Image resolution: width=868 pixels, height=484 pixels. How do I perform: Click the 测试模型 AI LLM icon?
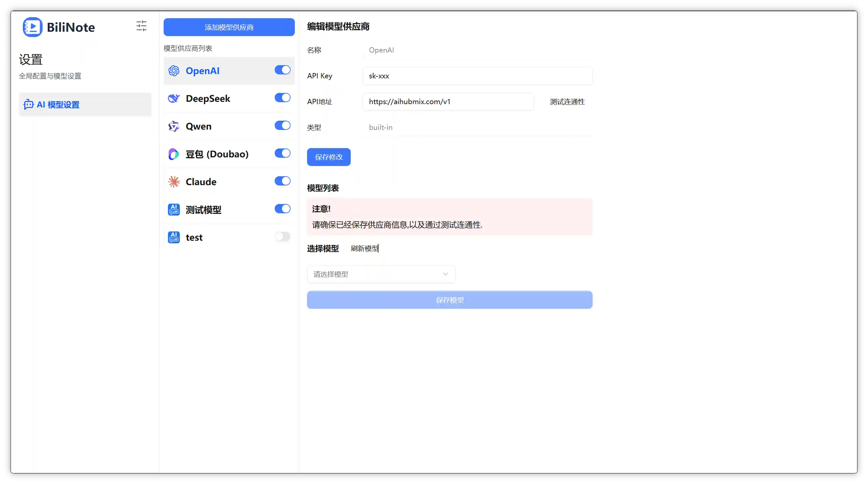pos(174,209)
